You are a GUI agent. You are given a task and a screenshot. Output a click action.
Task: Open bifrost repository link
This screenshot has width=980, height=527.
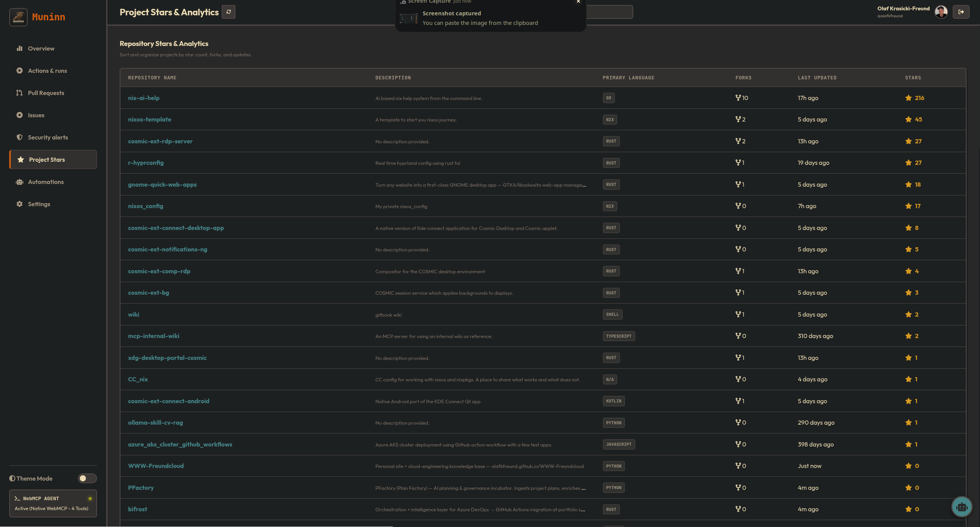tap(138, 509)
